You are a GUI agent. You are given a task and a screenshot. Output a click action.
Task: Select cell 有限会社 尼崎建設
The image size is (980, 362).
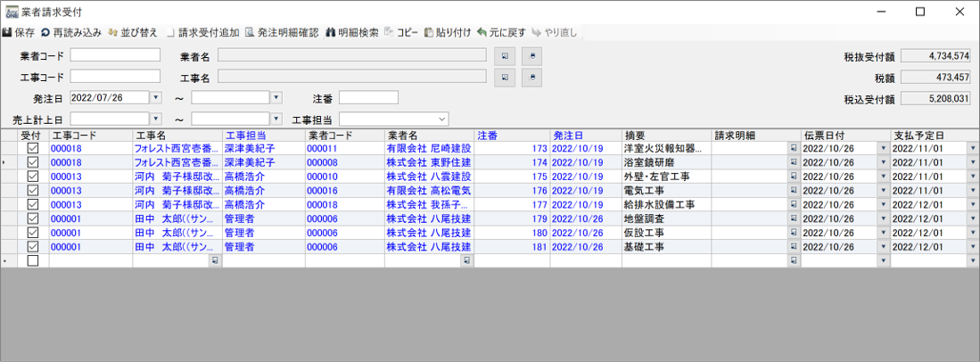[x=428, y=149]
